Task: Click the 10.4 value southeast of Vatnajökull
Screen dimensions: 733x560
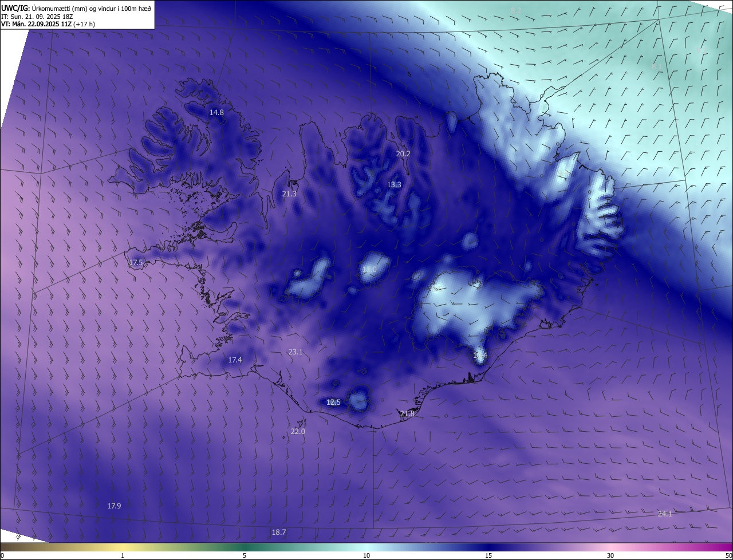Action: click(480, 356)
